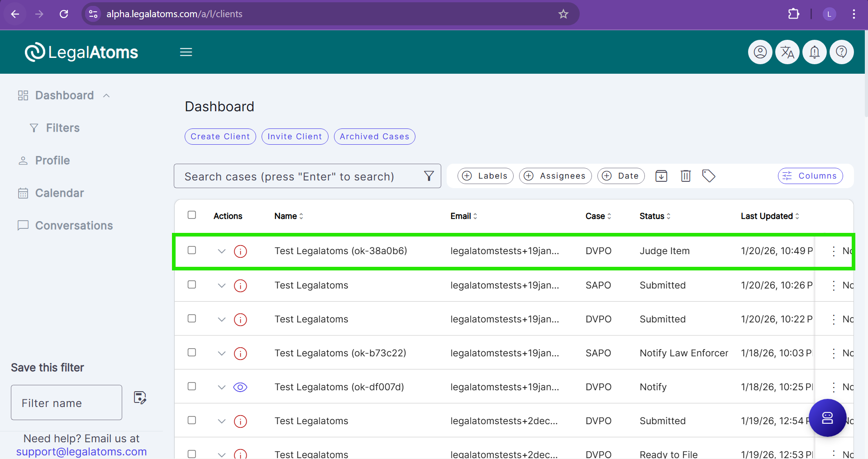Click the help question mark icon

pos(841,52)
